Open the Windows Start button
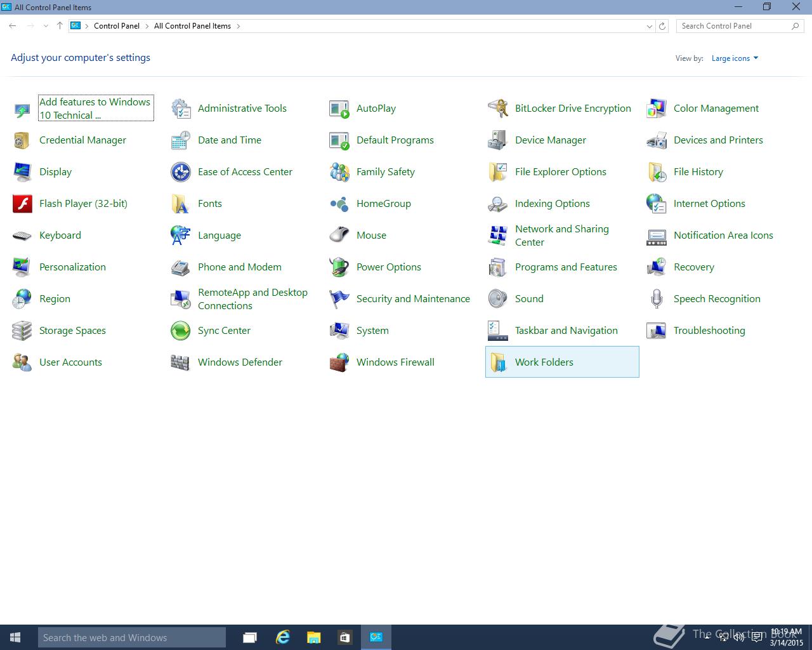Screen dimensions: 812x650 (x=16, y=637)
